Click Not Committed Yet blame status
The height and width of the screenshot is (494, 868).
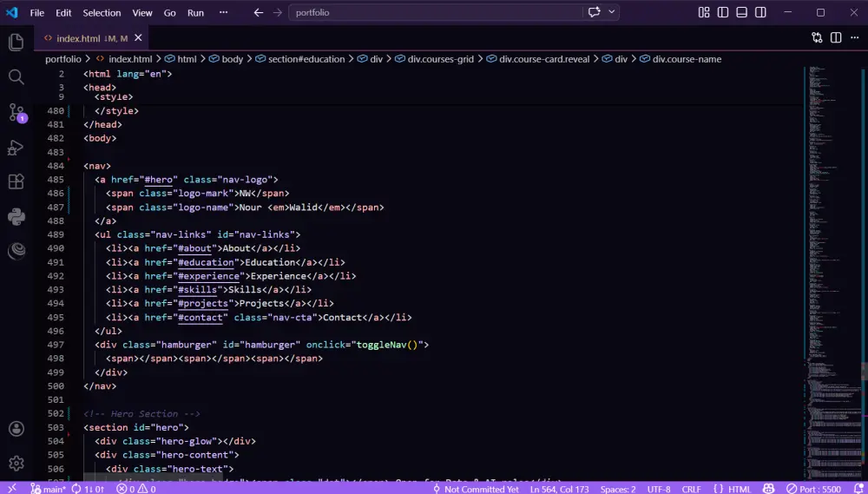pos(476,489)
